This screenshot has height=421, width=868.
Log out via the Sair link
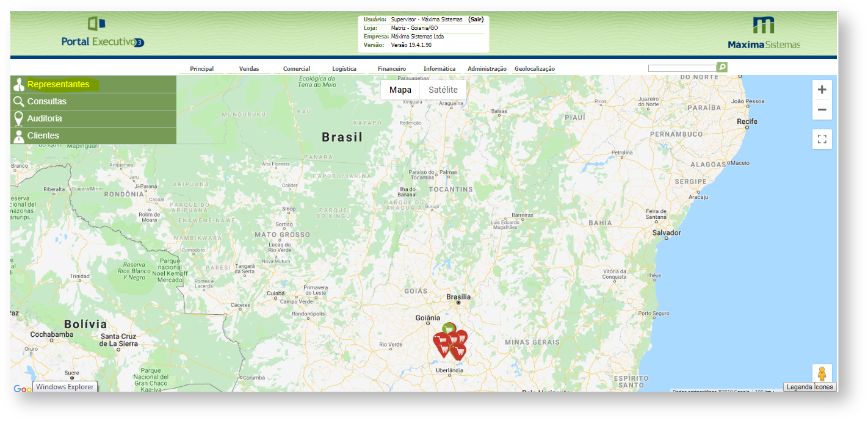[x=476, y=20]
